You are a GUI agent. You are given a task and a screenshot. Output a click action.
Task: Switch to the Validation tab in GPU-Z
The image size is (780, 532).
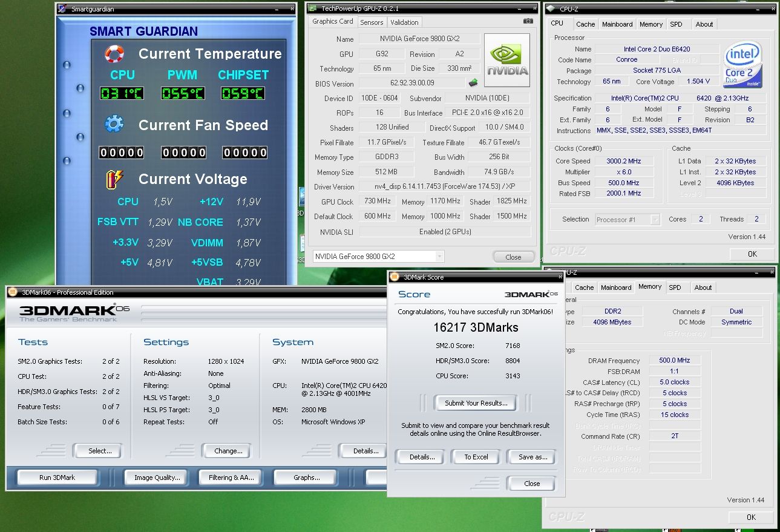pyautogui.click(x=404, y=22)
